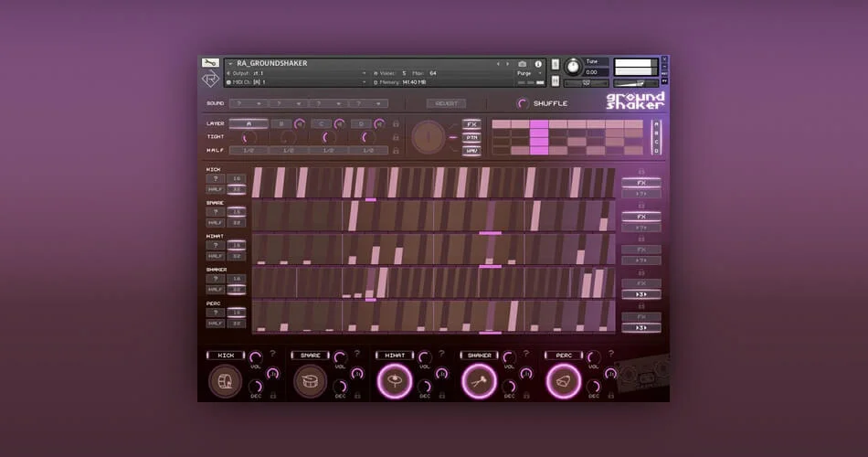Screen dimensions: 868x457
Task: Click the first kick step bar
Action: pyautogui.click(x=257, y=183)
